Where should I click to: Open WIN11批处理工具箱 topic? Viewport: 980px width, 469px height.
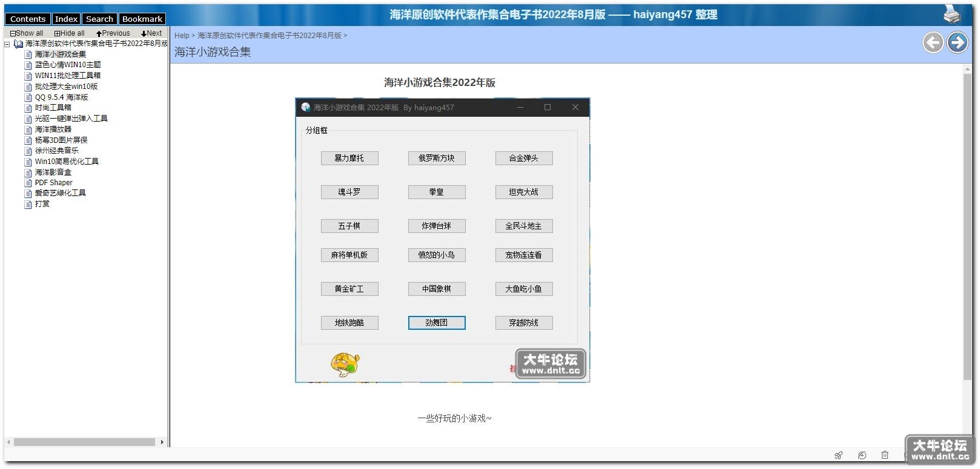point(68,76)
